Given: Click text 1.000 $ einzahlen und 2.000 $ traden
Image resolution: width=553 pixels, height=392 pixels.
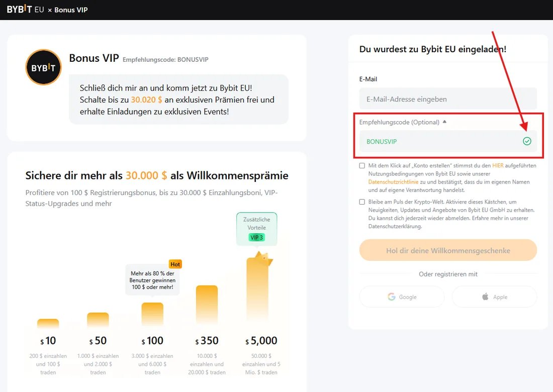Looking at the screenshot, I should point(98,364).
